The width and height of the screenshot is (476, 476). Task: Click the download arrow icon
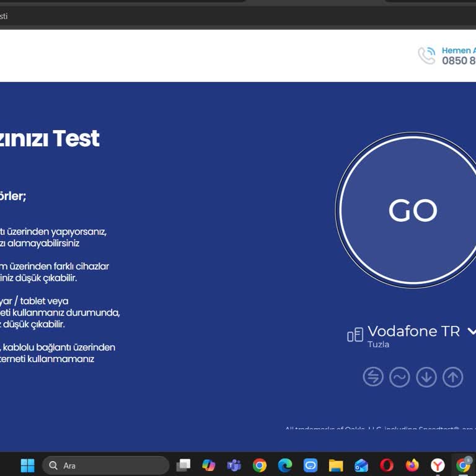(426, 377)
